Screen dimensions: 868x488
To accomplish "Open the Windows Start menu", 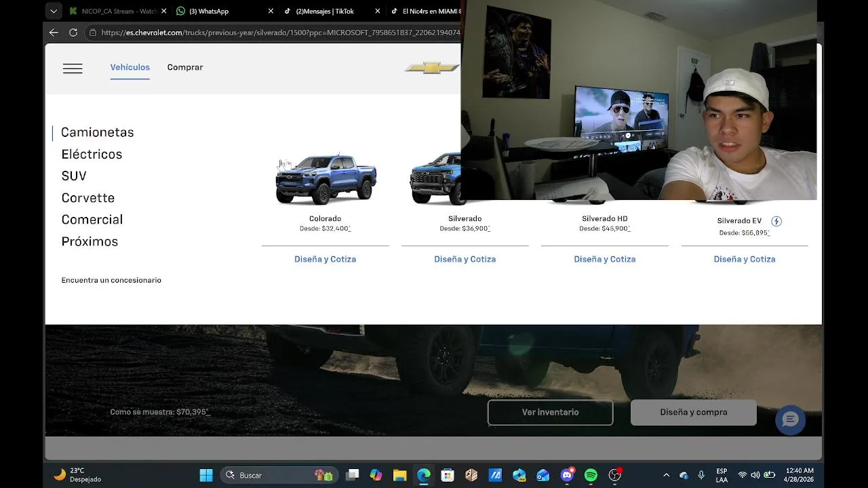I will pyautogui.click(x=206, y=475).
